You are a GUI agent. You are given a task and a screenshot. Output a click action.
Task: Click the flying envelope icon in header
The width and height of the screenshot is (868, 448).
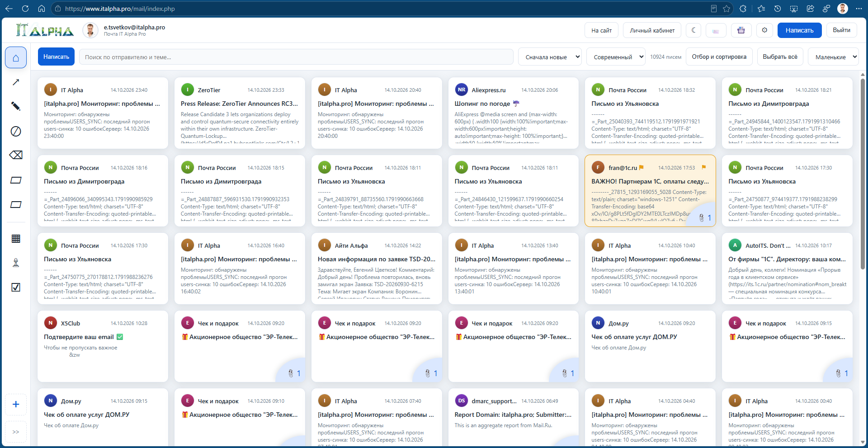(716, 30)
